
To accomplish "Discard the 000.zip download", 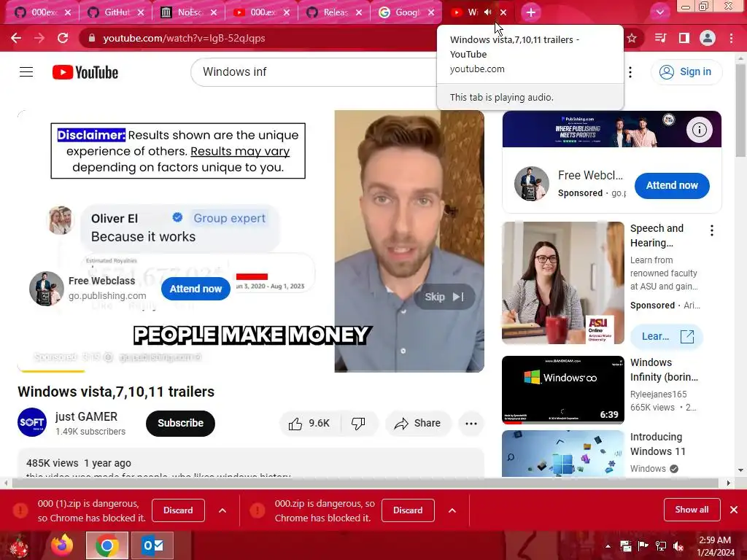I will coord(408,510).
